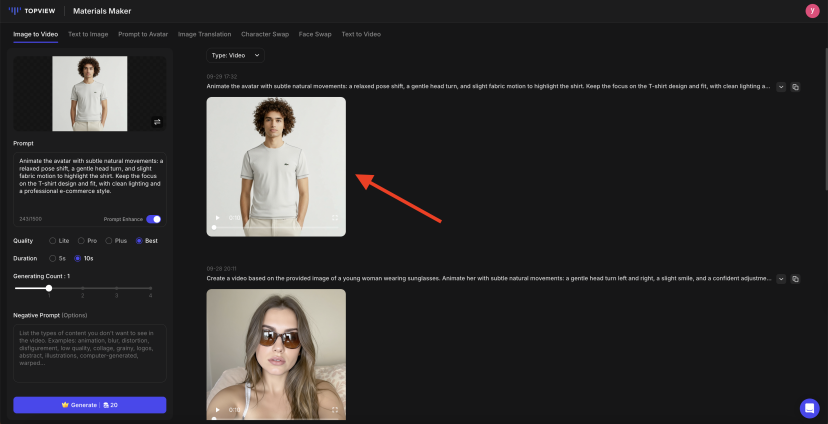This screenshot has height=424, width=828.
Task: Switch to the Text to Image tab
Action: (88, 34)
